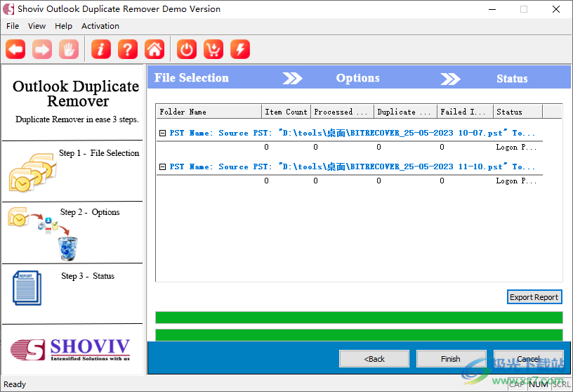573x392 pixels.
Task: Click the power Exit toolbar icon
Action: tap(187, 49)
